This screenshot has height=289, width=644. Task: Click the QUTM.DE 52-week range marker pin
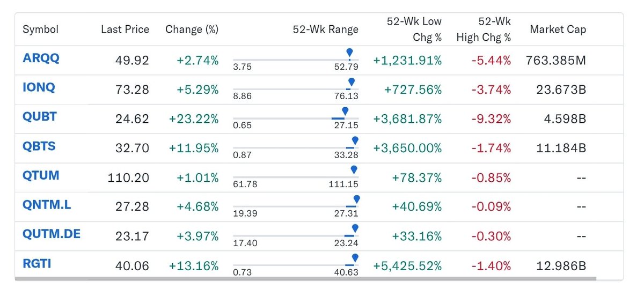pos(354,229)
